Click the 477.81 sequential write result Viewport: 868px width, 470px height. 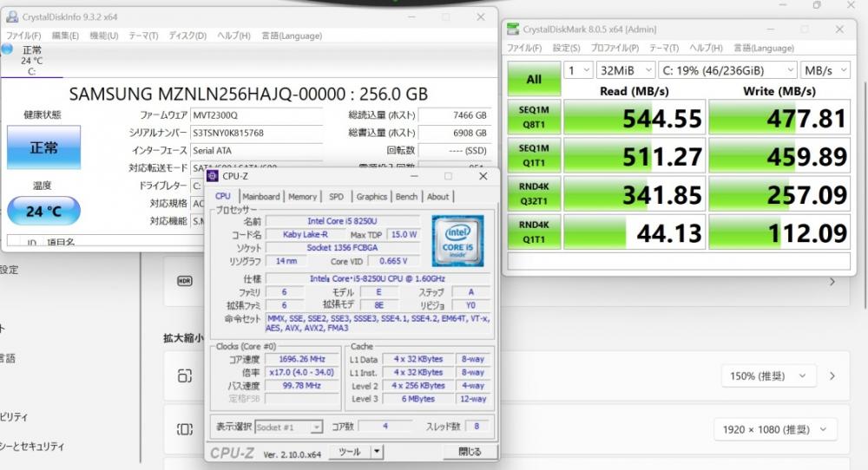point(779,117)
